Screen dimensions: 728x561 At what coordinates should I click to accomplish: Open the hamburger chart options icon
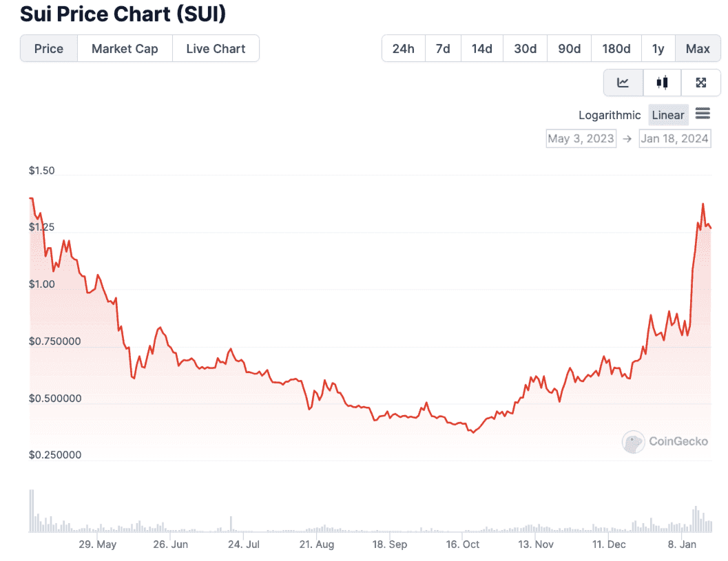(x=703, y=114)
